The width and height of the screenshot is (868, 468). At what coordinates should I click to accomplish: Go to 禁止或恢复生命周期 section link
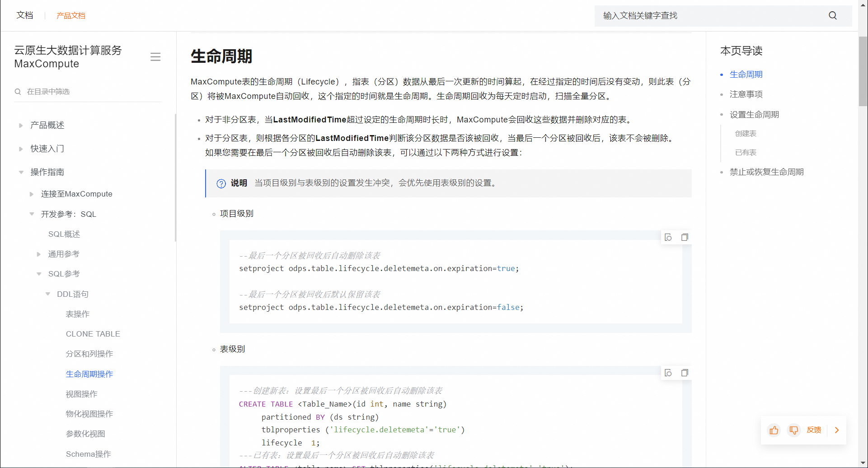766,172
